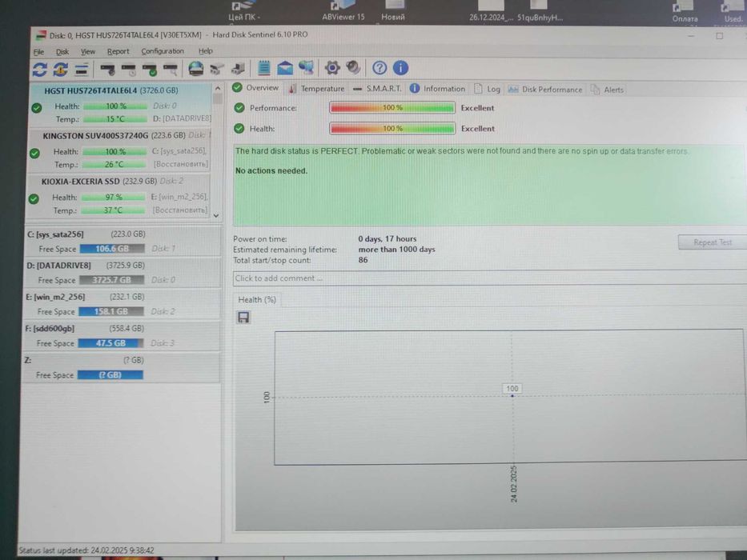Select the F: [sdd600gb] partition
Screen dimensions: 747x560
122,336
